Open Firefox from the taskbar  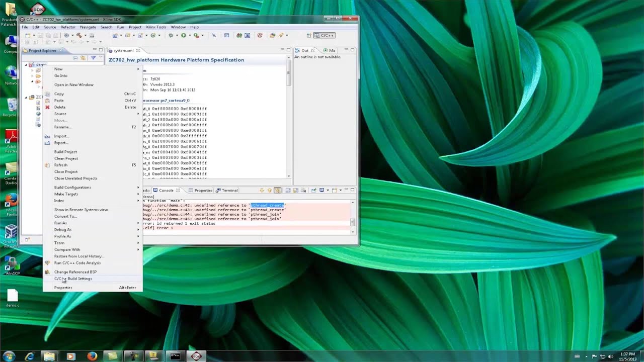point(92,356)
